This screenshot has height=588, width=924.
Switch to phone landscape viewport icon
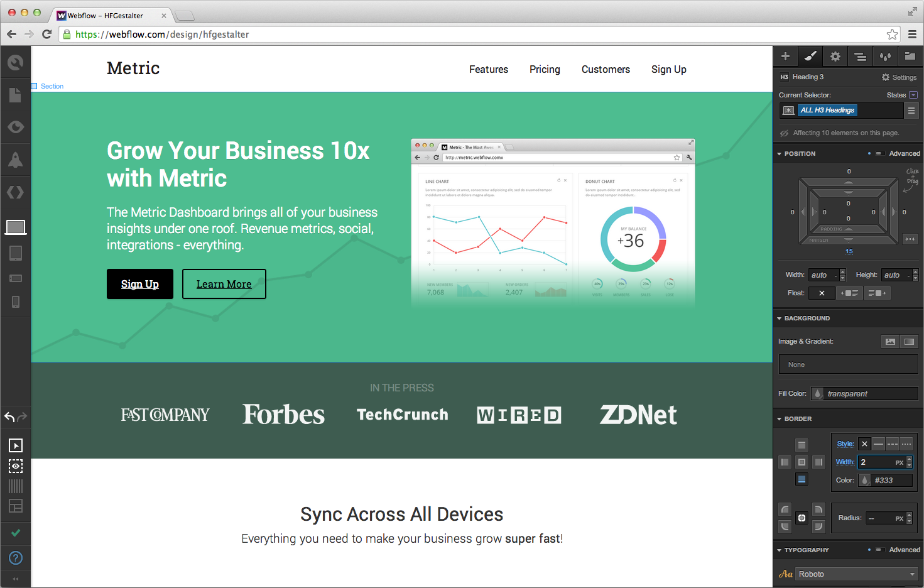(15, 278)
